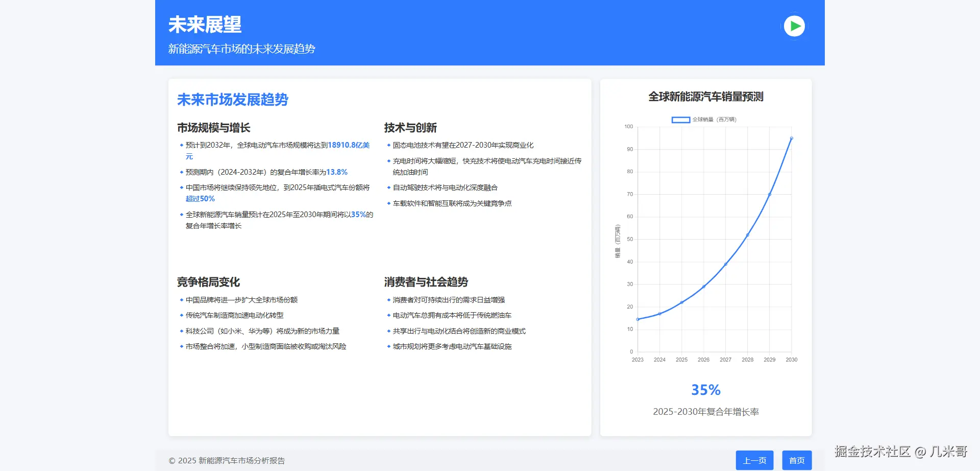This screenshot has height=471, width=980.
Task: Click the green play button in the header
Action: [x=793, y=25]
